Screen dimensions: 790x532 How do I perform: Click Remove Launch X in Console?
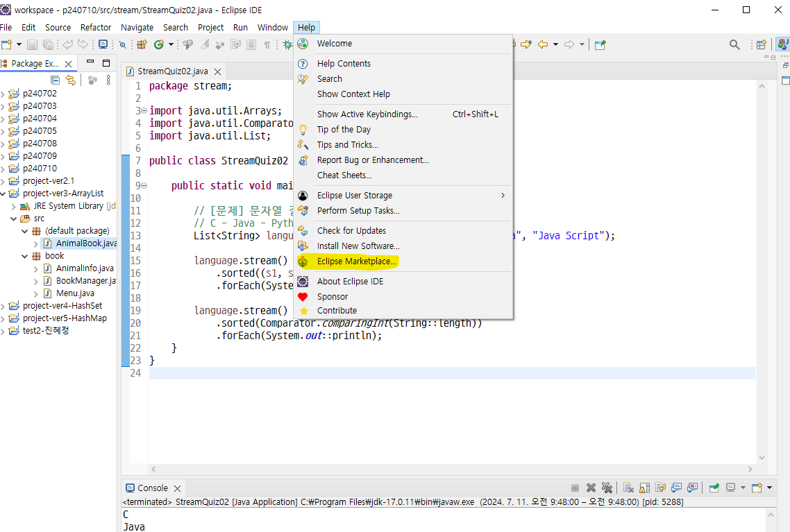point(591,488)
